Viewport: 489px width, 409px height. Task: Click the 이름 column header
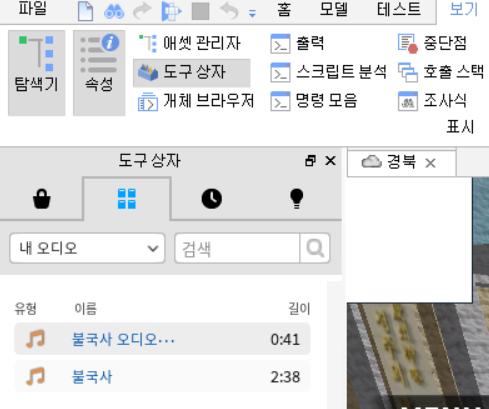pos(86,309)
